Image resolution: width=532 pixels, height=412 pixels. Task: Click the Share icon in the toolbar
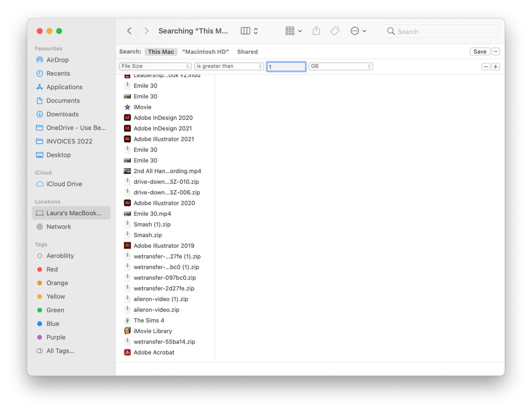tap(316, 31)
